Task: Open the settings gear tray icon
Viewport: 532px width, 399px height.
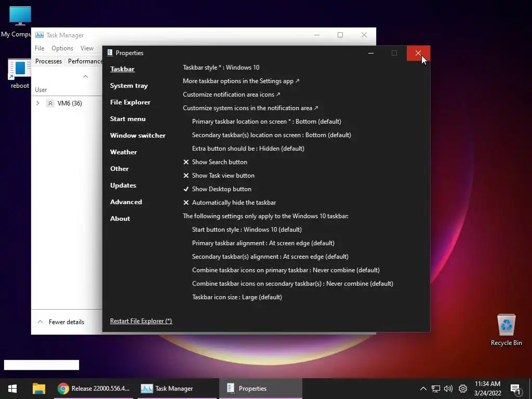Action: point(463,389)
